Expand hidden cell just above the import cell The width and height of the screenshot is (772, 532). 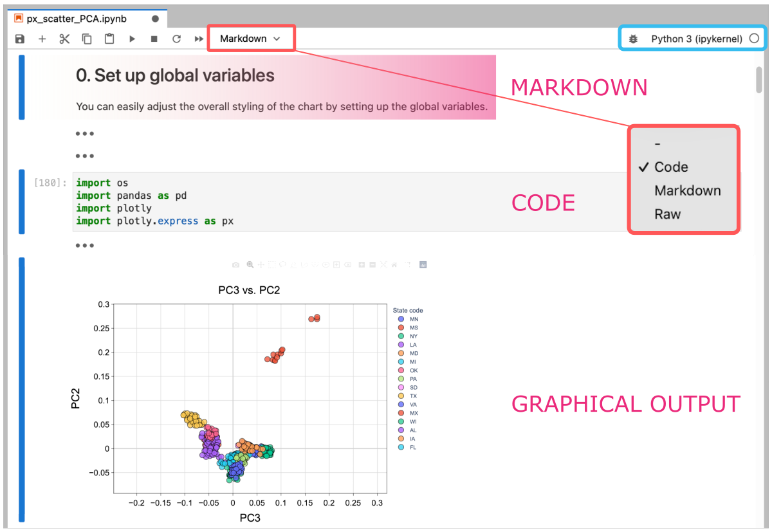tap(85, 156)
